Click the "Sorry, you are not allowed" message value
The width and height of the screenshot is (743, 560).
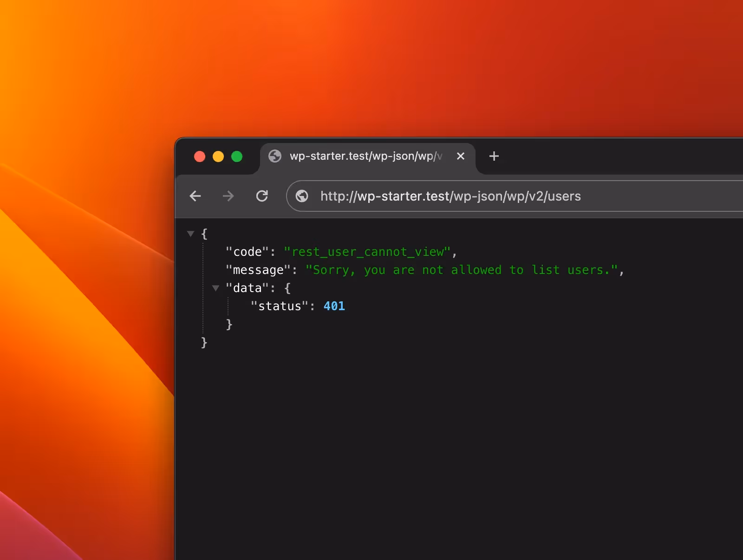click(x=462, y=270)
